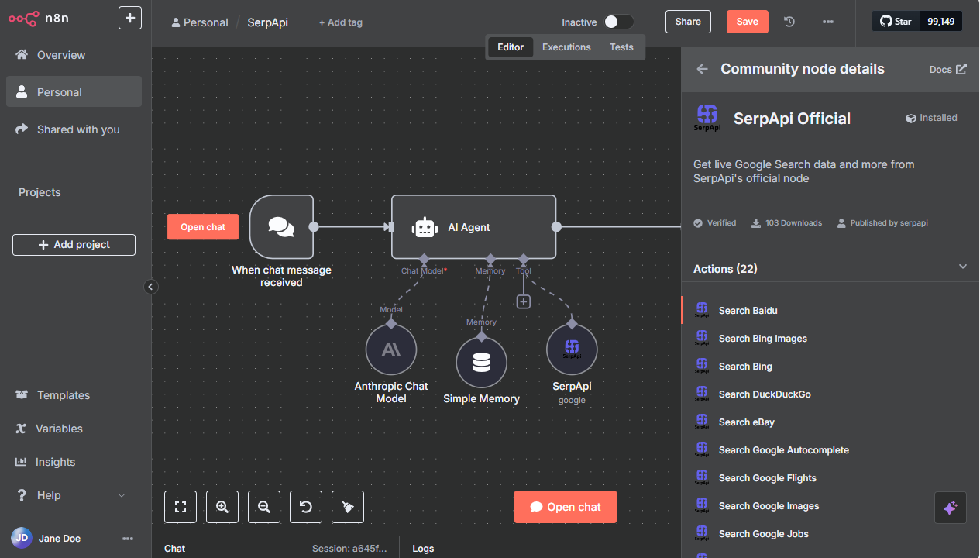Switch to the Editor tab
The image size is (980, 558).
(511, 47)
